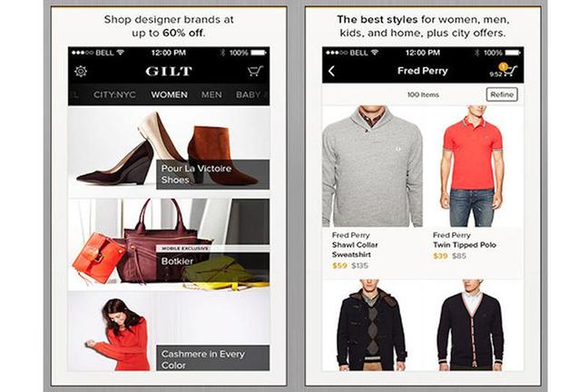This screenshot has height=392, width=588.
Task: View the red Twin Tipped Polo product
Action: (474, 167)
